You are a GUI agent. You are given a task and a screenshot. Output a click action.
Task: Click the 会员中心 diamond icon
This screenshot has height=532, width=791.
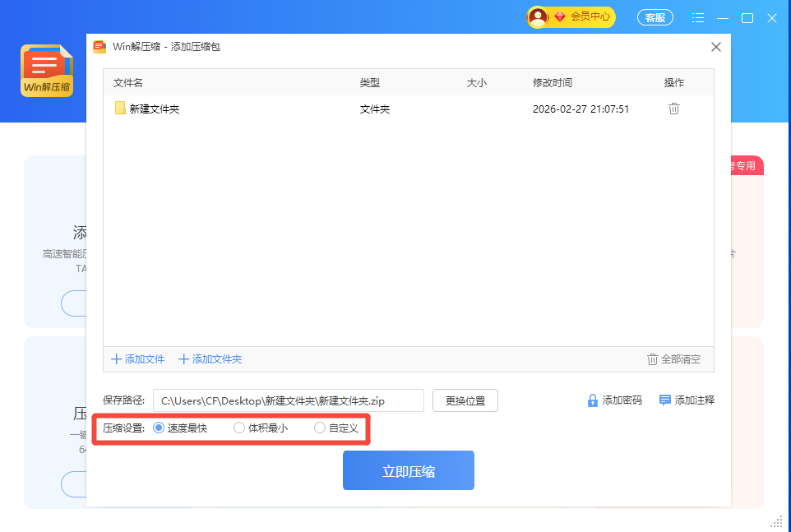[560, 16]
